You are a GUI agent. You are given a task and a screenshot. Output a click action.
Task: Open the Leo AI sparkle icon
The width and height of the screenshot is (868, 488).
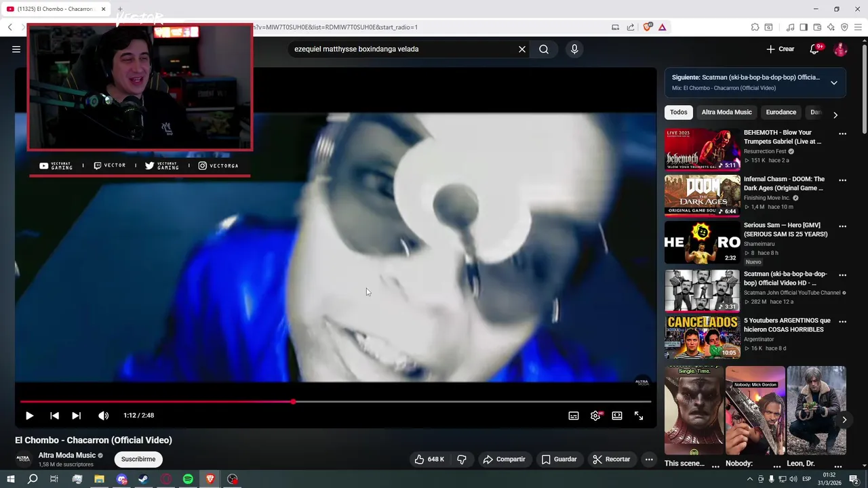(x=831, y=27)
